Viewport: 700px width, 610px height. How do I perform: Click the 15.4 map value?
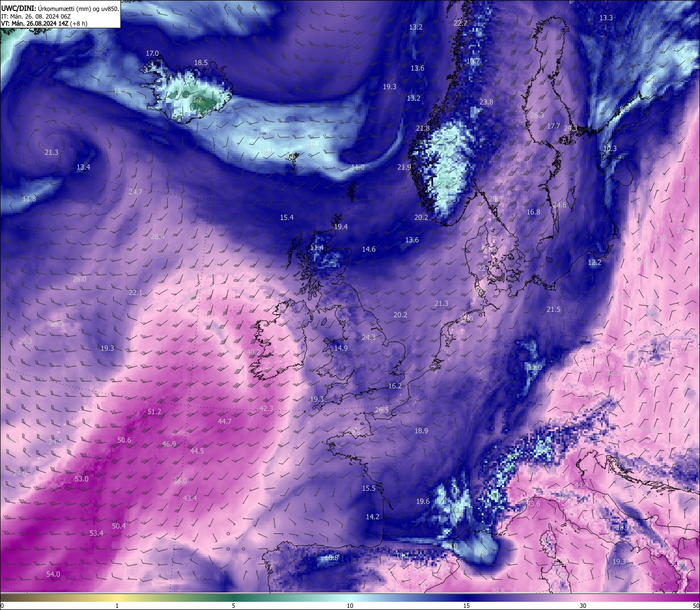point(287,217)
